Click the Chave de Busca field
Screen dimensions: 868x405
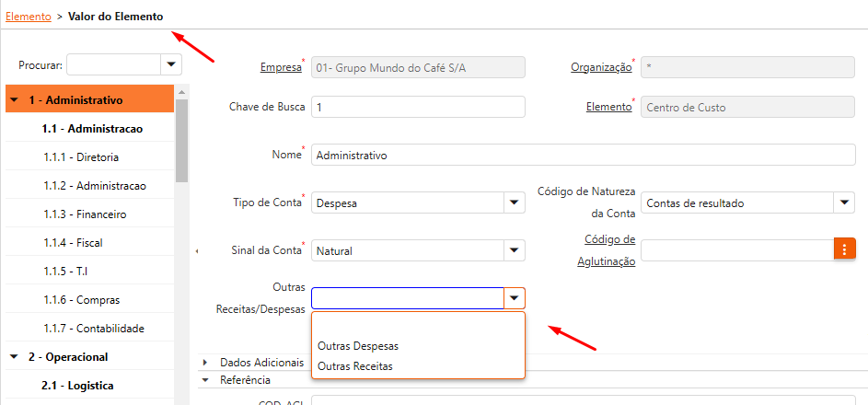[418, 107]
